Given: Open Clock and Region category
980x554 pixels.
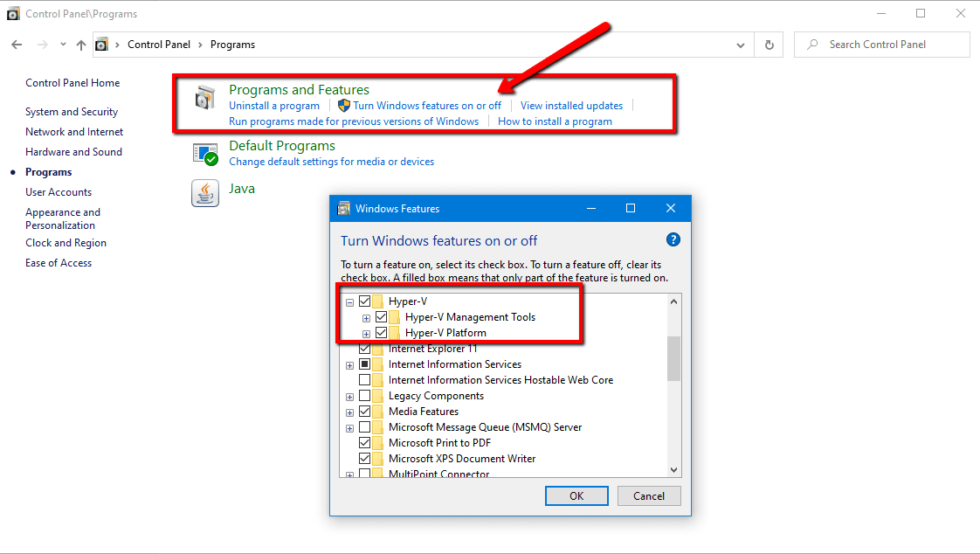Looking at the screenshot, I should point(66,243).
